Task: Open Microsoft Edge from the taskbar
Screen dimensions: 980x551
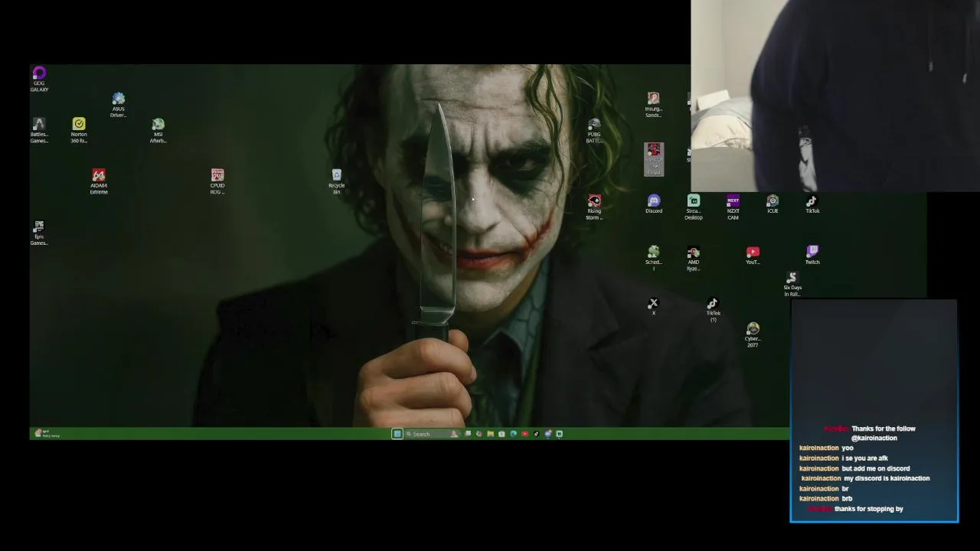Action: point(513,434)
